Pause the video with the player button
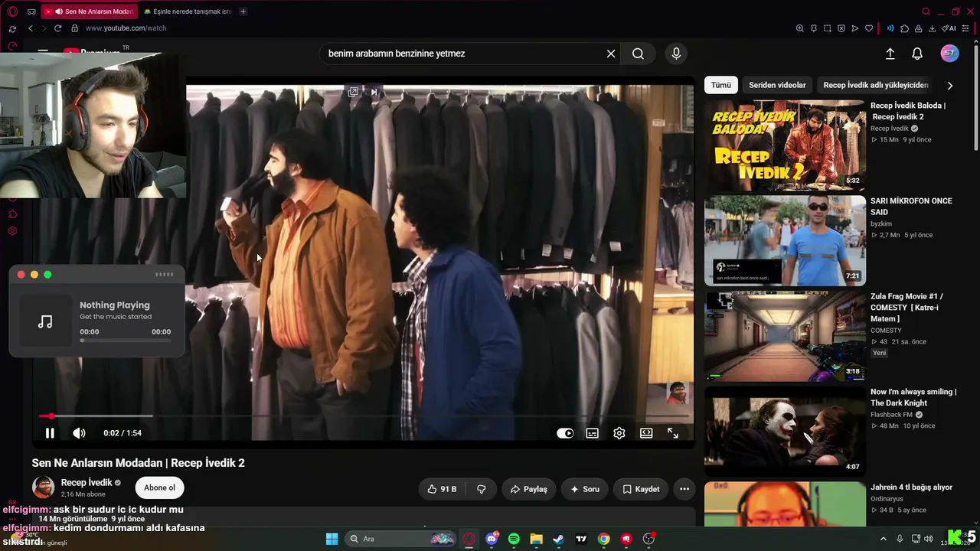The height and width of the screenshot is (551, 980). click(x=50, y=433)
